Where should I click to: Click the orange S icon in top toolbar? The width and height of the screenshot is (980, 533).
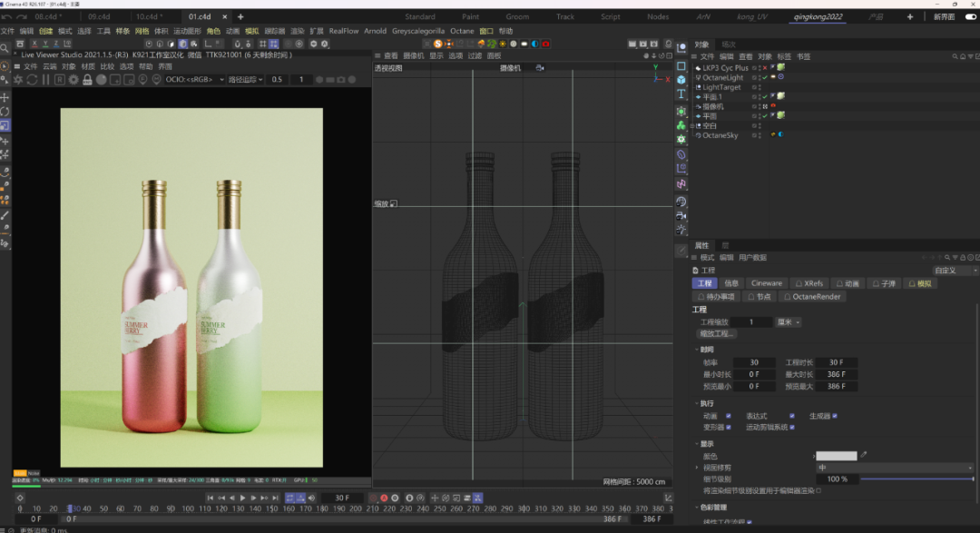[437, 44]
